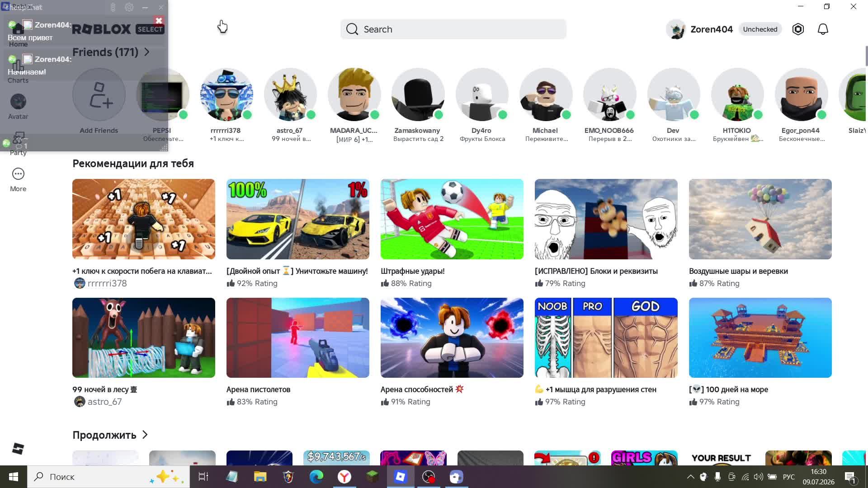Open friend astro_67 avatar
The width and height of the screenshot is (868, 488).
290,95
